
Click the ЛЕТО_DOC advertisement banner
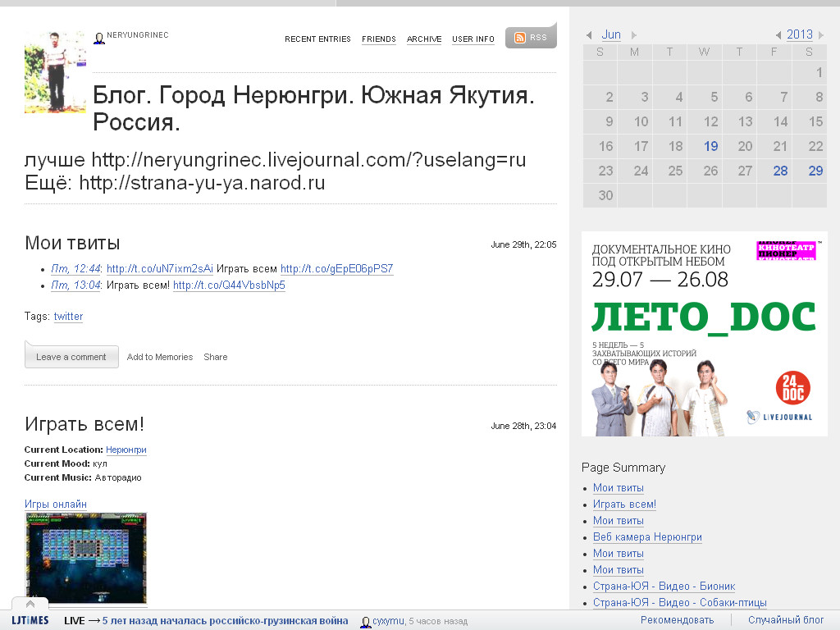704,334
